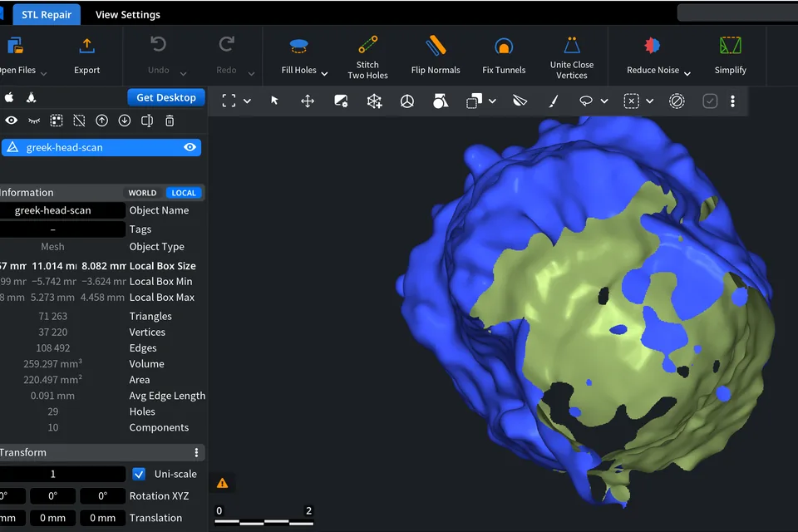Image resolution: width=798 pixels, height=532 pixels.
Task: Open the STL Repair tab
Action: [47, 15]
